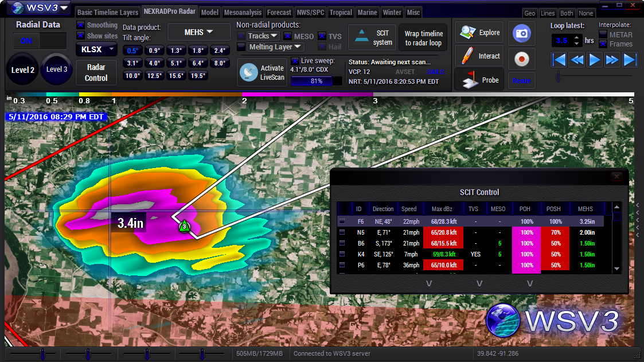Enable the Melting Layer checkbox
Viewport: 644px width, 362px height.
[241, 47]
